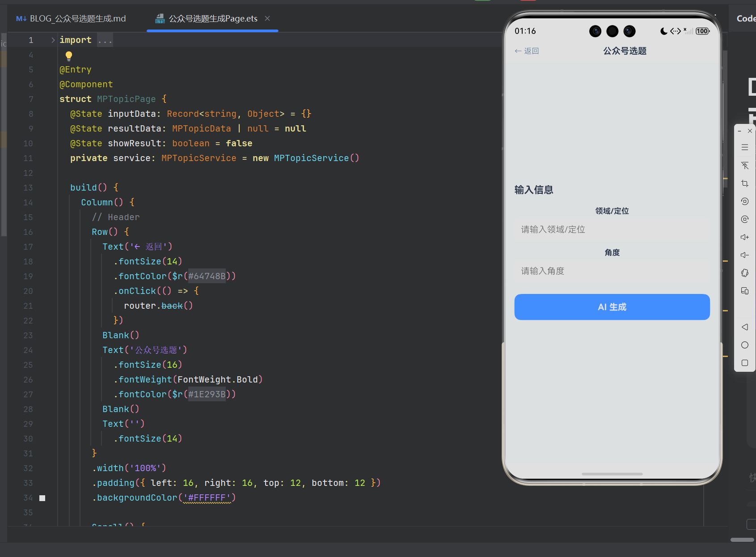Minimize the emulator toolbar panel
The height and width of the screenshot is (557, 756).
pos(739,131)
